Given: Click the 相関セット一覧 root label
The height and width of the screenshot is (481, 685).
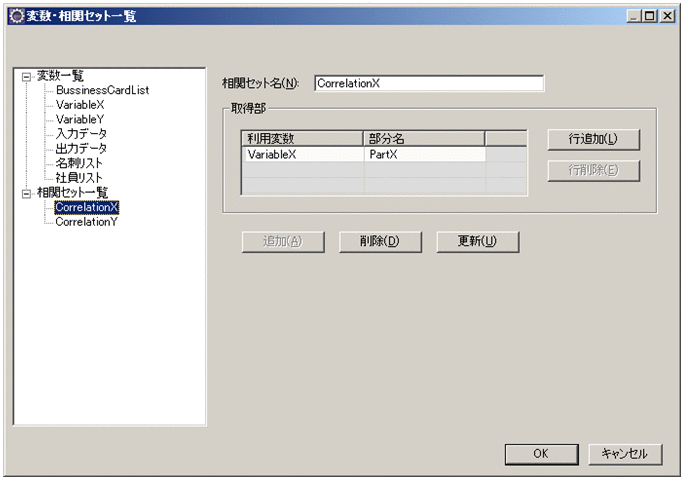Looking at the screenshot, I should [x=72, y=192].
